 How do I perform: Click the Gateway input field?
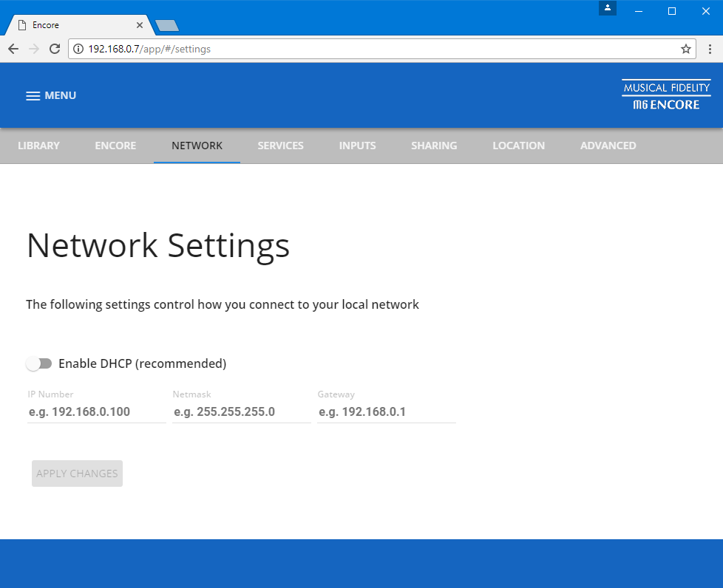pos(386,412)
